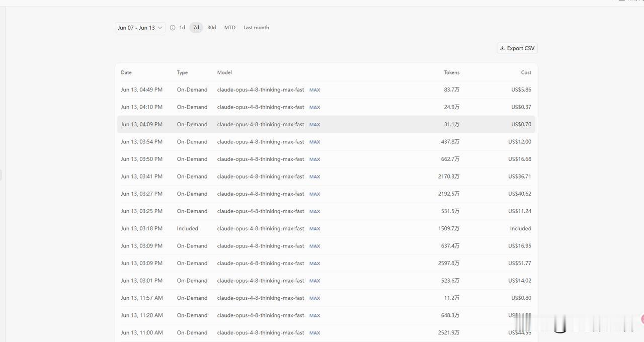Click the US$16.68 cost value
This screenshot has height=342, width=644.
(x=520, y=159)
